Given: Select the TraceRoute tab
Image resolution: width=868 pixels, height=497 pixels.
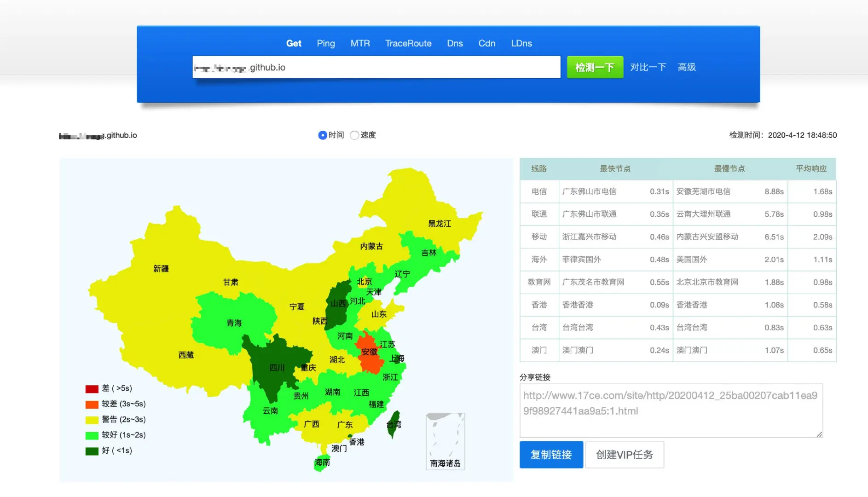Looking at the screenshot, I should point(408,43).
